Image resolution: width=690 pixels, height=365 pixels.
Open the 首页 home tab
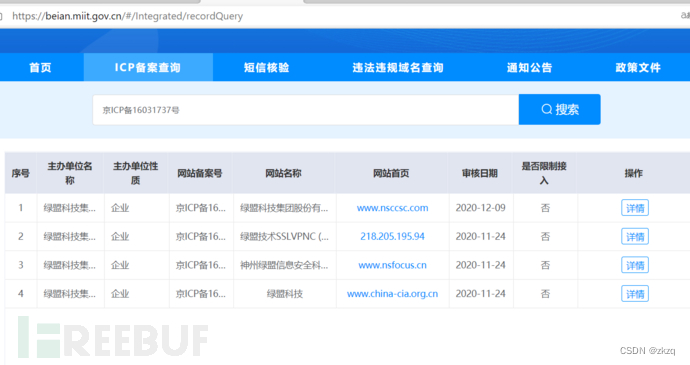(40, 67)
